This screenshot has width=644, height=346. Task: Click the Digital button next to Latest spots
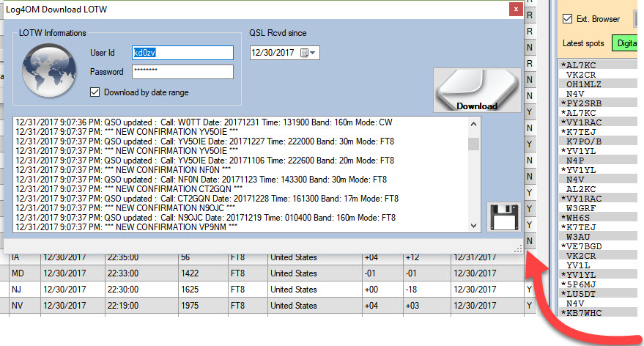[625, 43]
